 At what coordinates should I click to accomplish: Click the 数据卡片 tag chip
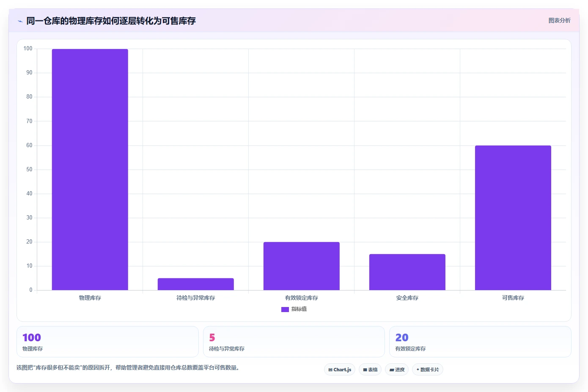tap(428, 370)
